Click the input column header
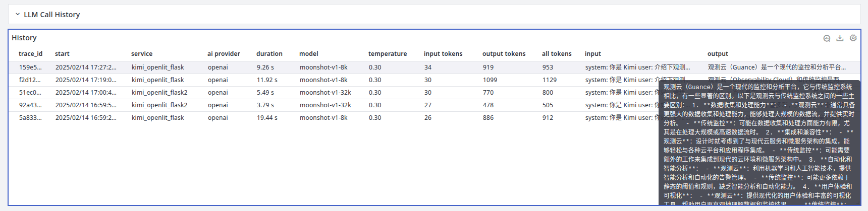This screenshot has width=868, height=211. click(593, 54)
